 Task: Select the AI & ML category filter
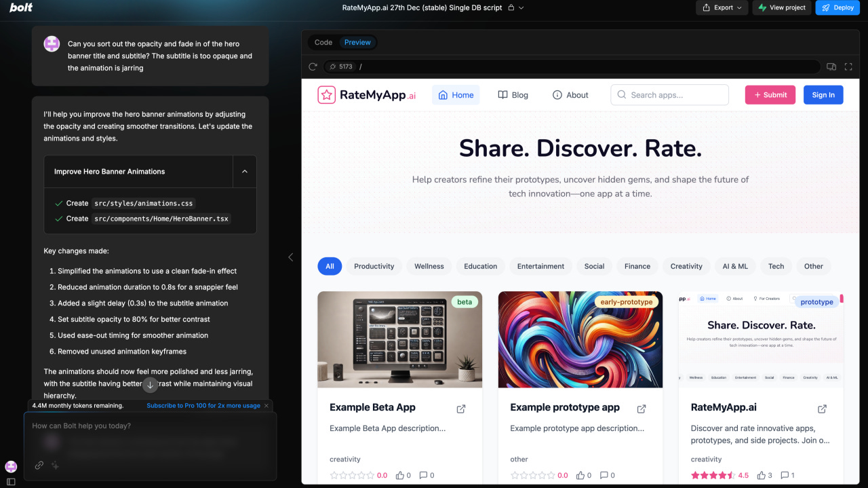pos(735,266)
